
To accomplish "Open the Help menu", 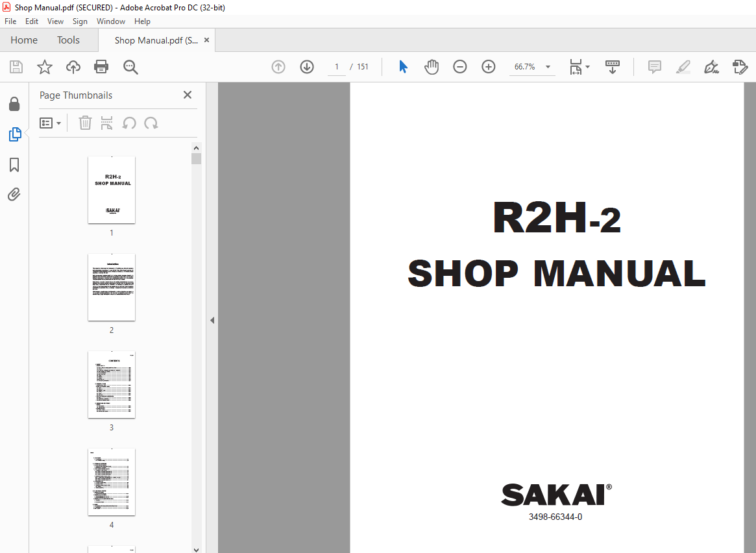I will tap(142, 21).
